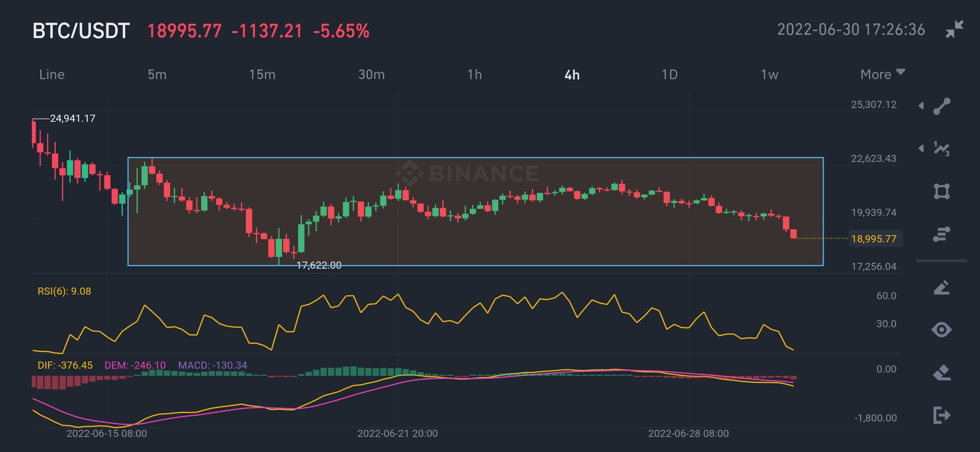Click the exit drawing mode icon
The image size is (980, 452).
tap(941, 415)
